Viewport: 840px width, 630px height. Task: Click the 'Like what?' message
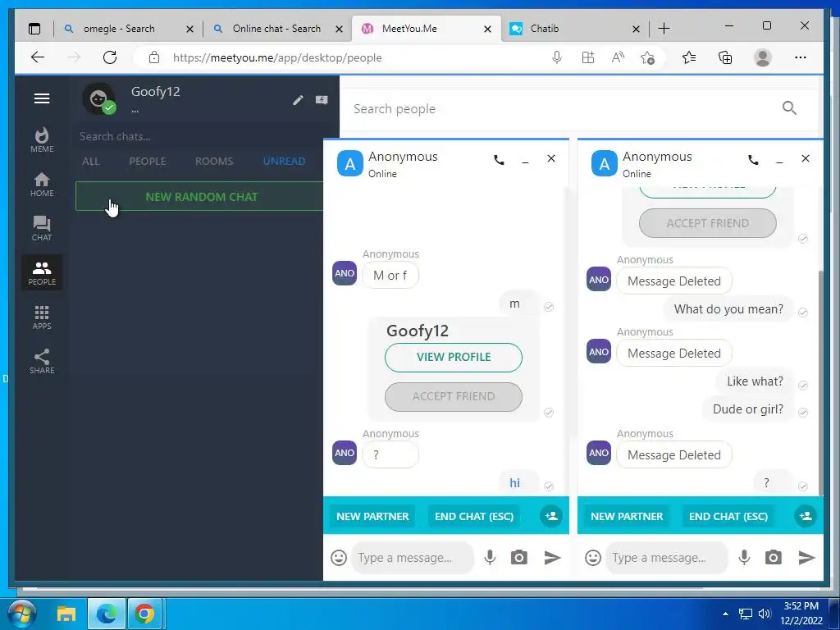click(755, 381)
